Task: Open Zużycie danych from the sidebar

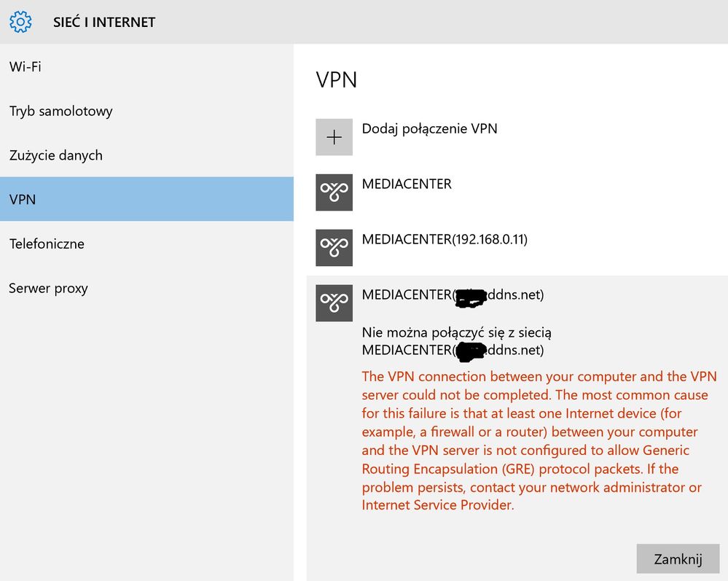Action: click(x=56, y=155)
